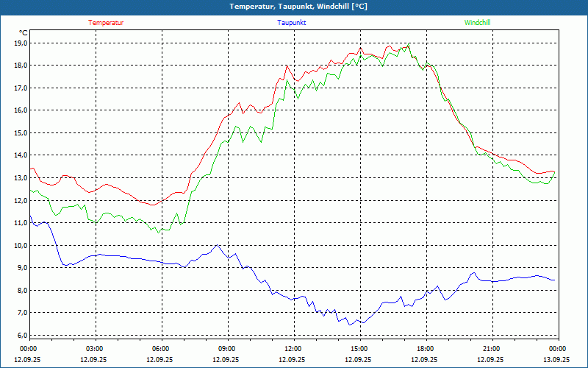Click the 17,0 y-axis tick label
Image resolution: width=588 pixels, height=368 pixels.
(x=21, y=88)
